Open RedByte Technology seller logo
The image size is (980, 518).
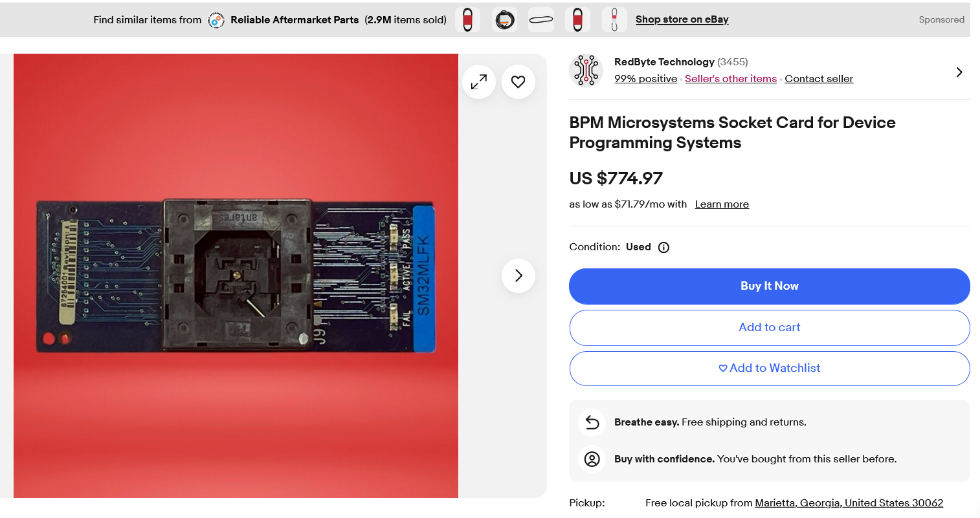pos(586,70)
